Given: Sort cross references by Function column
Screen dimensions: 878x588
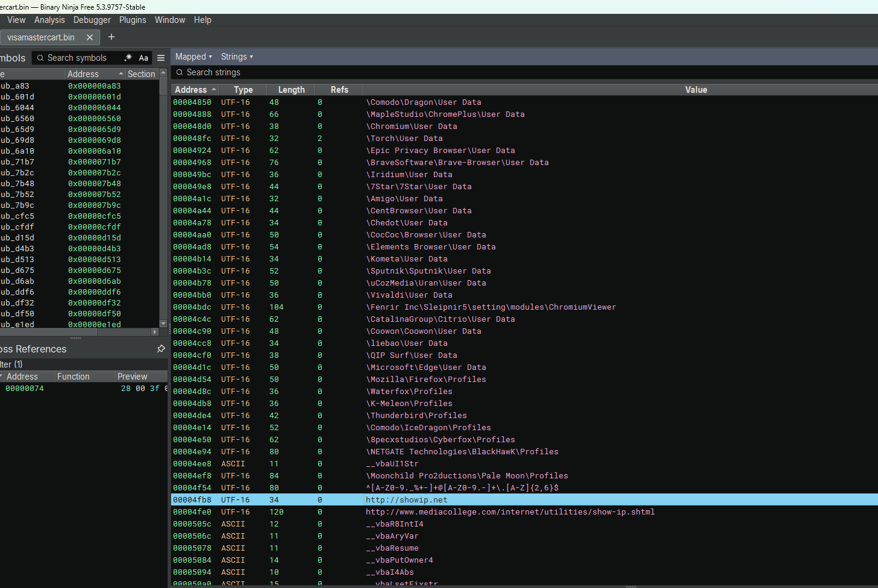Looking at the screenshot, I should pyautogui.click(x=85, y=377).
